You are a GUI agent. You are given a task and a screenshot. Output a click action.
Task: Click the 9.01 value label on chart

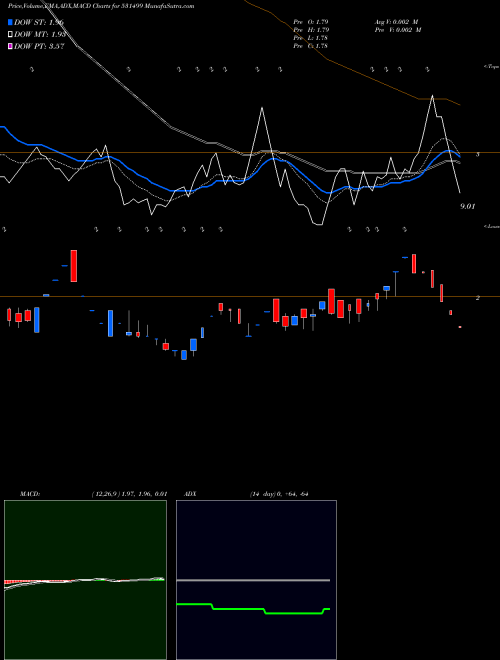pyautogui.click(x=468, y=206)
